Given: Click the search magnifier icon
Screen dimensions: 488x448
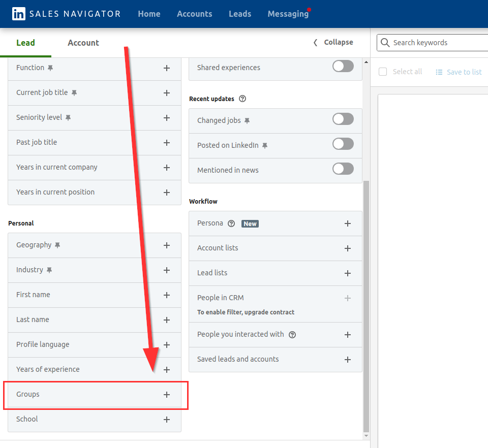Looking at the screenshot, I should [385, 43].
